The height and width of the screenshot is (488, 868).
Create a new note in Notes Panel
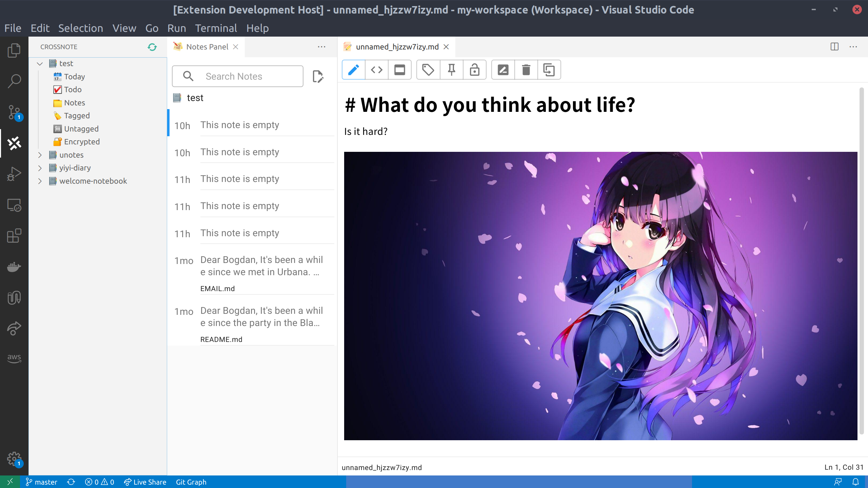click(x=318, y=77)
